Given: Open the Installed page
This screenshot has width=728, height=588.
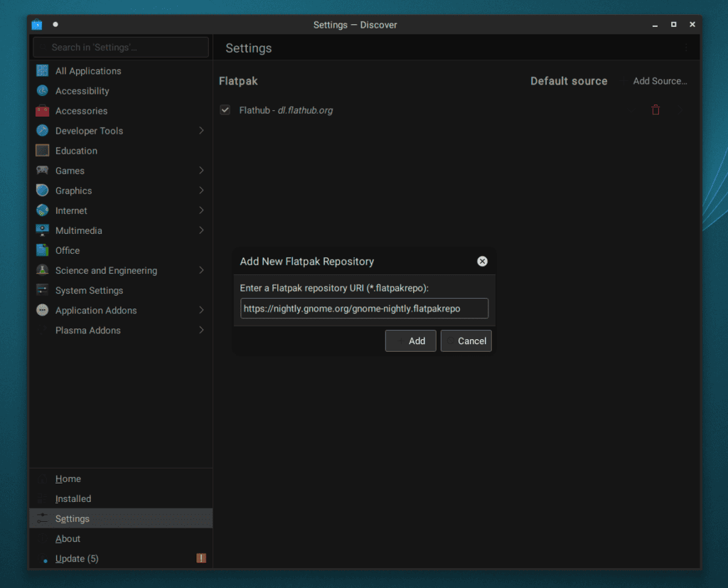Looking at the screenshot, I should coord(73,499).
